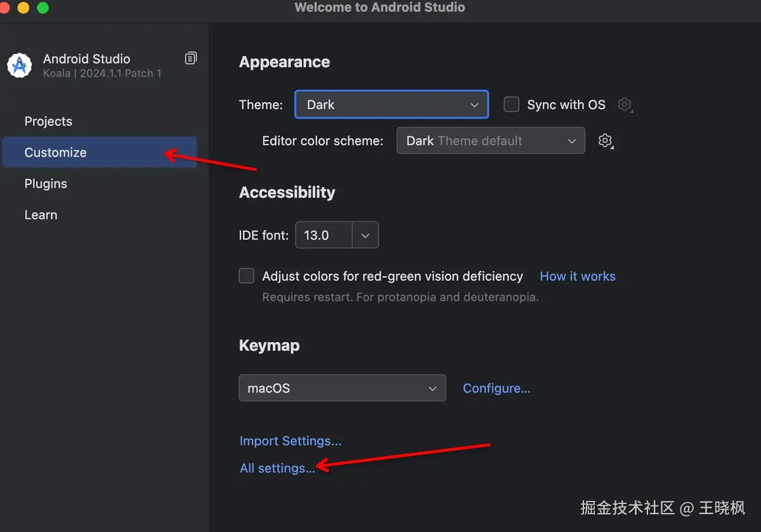Image resolution: width=761 pixels, height=532 pixels.
Task: Go to the Plugins tab
Action: [x=46, y=183]
